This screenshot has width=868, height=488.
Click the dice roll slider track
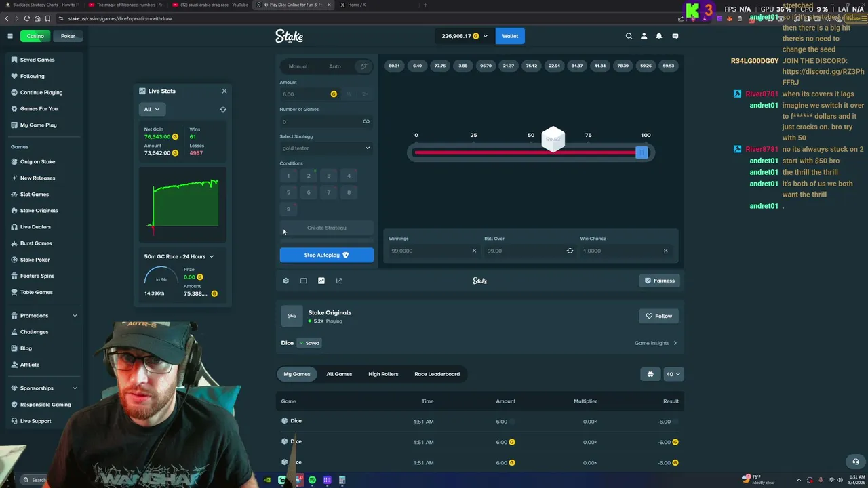pyautogui.click(x=531, y=152)
